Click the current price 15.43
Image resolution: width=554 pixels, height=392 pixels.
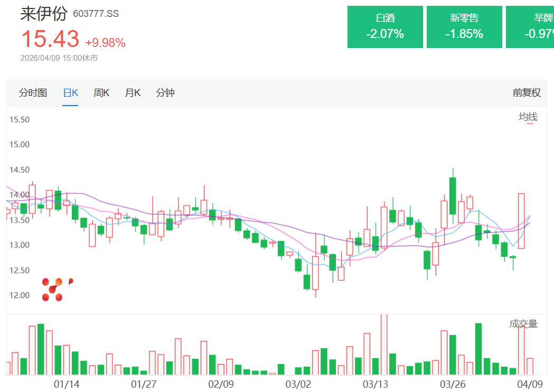tap(50, 40)
